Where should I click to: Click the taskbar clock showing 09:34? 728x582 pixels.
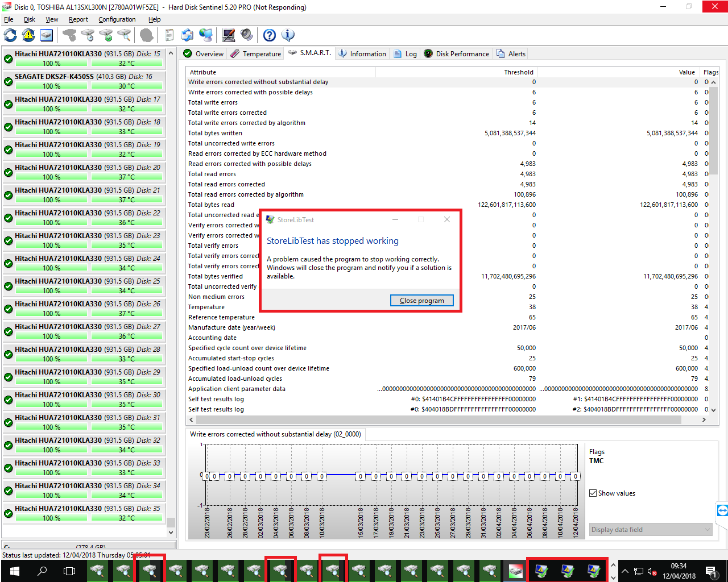coord(679,571)
